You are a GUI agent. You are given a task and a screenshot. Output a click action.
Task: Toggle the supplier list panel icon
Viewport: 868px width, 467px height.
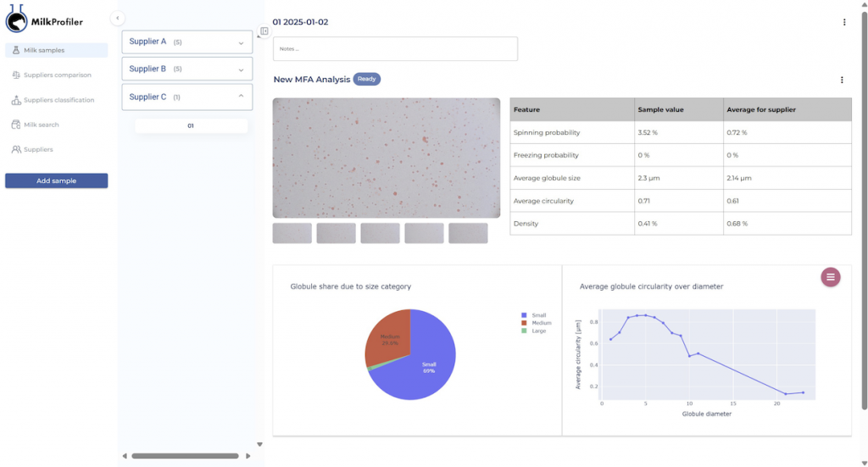tap(264, 31)
